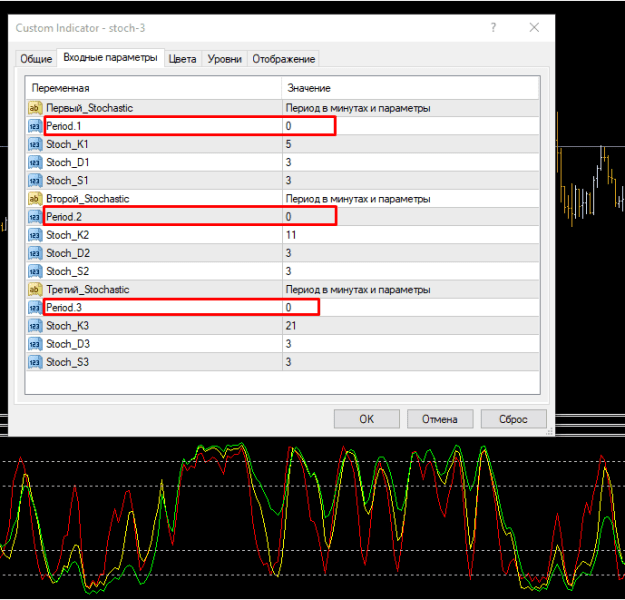Click the Переменная column header
This screenshot has height=600, width=625.
click(154, 88)
